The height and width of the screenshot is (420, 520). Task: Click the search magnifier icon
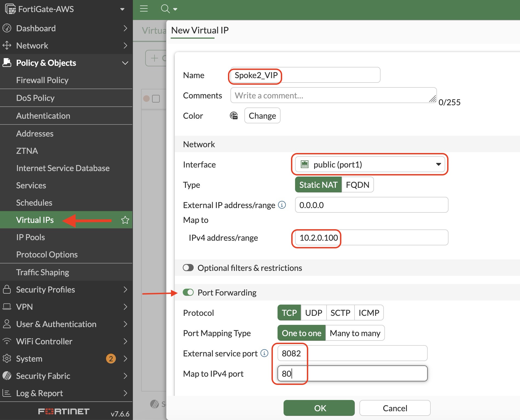tap(165, 9)
